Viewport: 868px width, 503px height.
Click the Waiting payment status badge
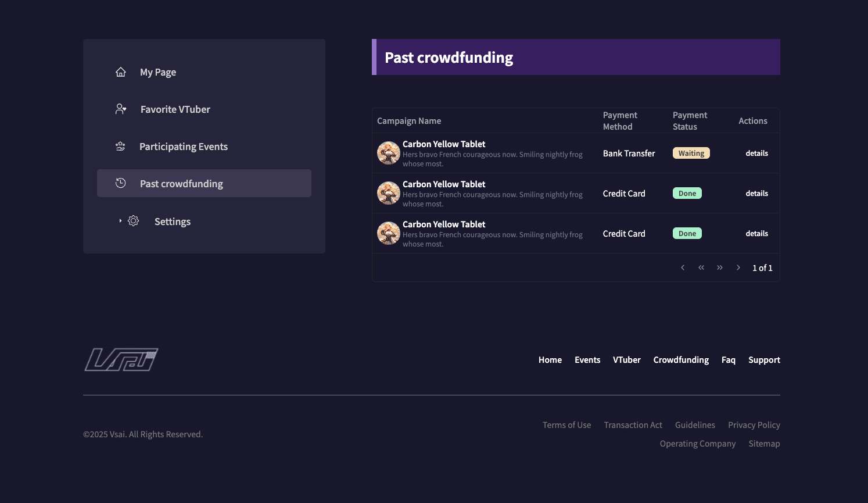click(x=691, y=154)
